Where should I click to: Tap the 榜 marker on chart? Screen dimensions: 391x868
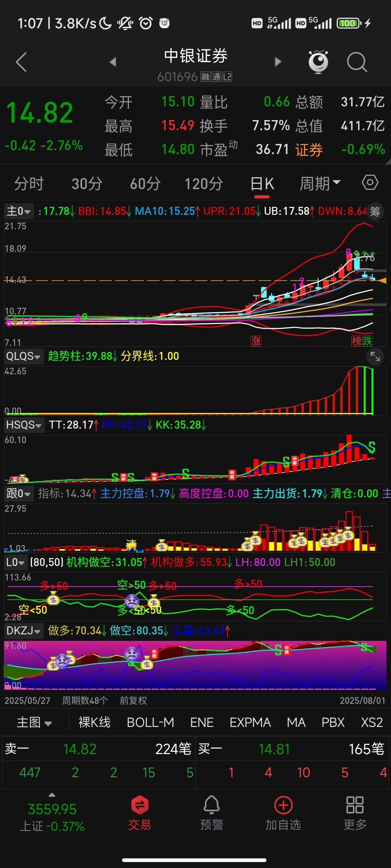coord(357,341)
